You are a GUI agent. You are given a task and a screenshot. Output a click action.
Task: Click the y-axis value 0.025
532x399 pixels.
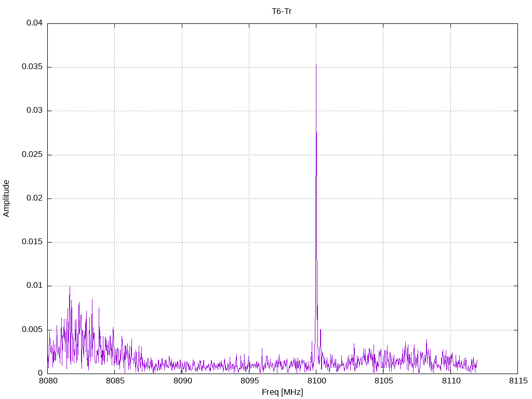32,154
